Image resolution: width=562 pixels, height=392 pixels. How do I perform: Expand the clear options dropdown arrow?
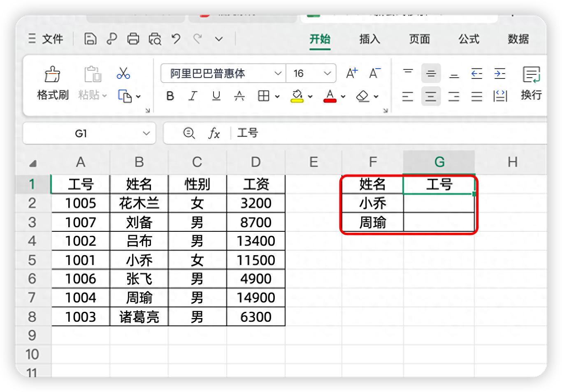376,97
